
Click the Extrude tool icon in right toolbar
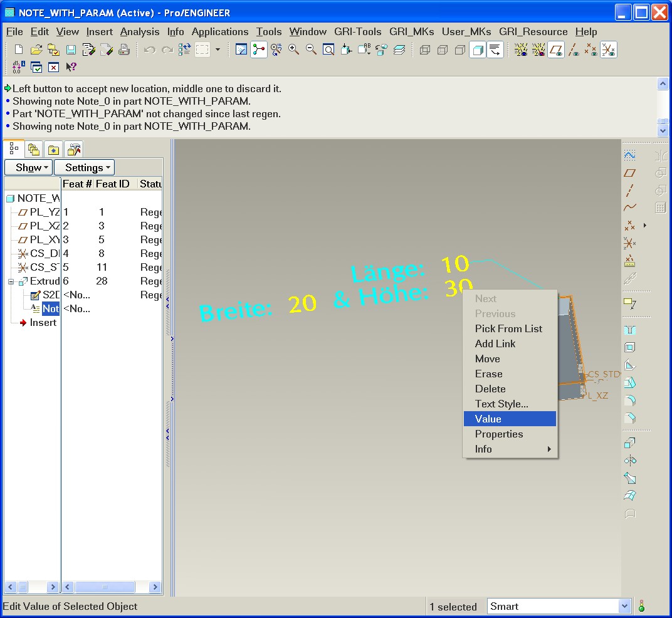coord(629,443)
